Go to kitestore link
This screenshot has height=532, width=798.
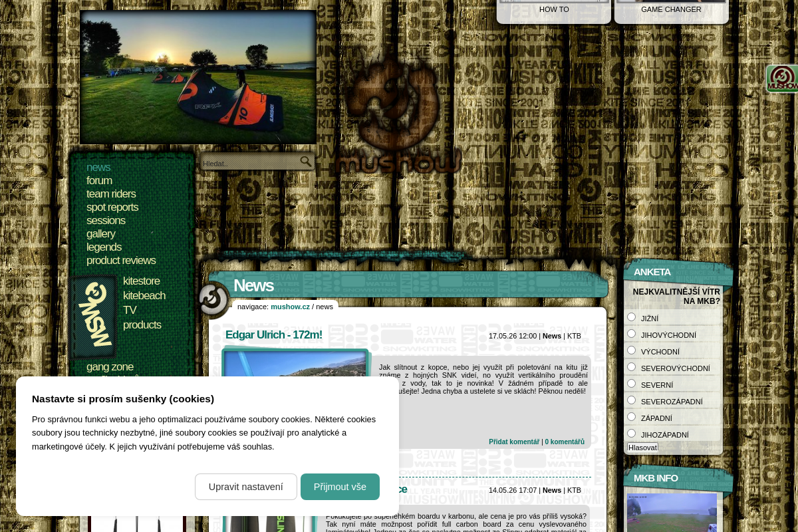point(142,281)
